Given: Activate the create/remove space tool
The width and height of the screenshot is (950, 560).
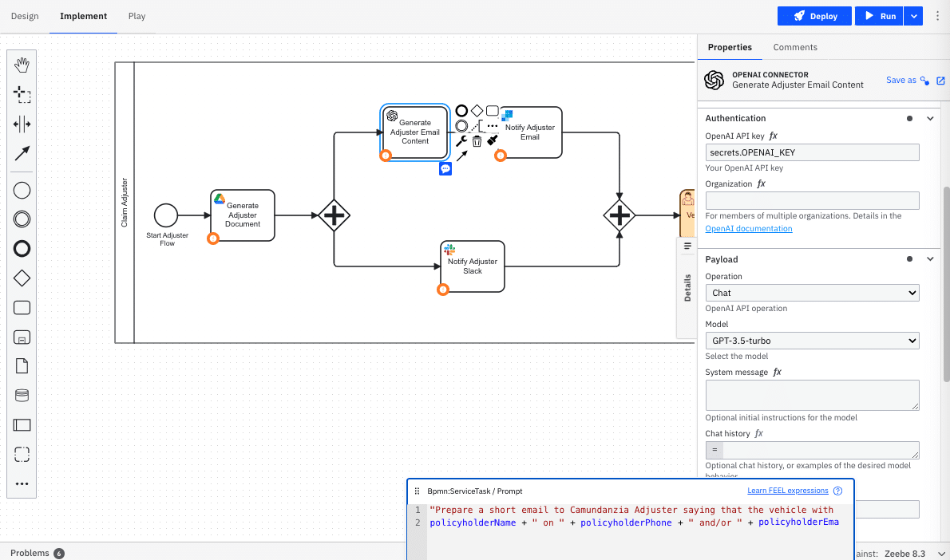Looking at the screenshot, I should pos(22,124).
